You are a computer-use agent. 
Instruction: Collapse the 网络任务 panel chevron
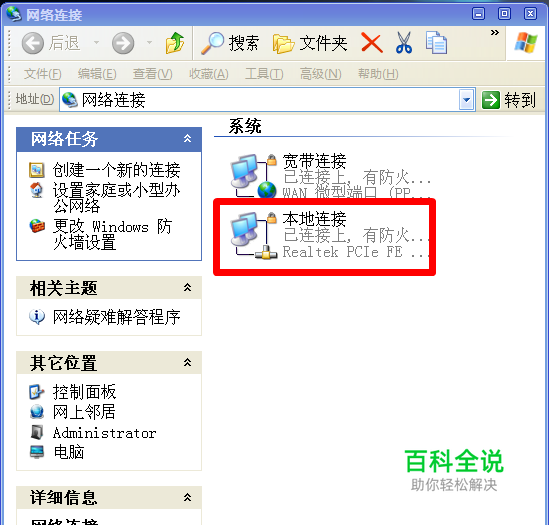click(x=187, y=139)
